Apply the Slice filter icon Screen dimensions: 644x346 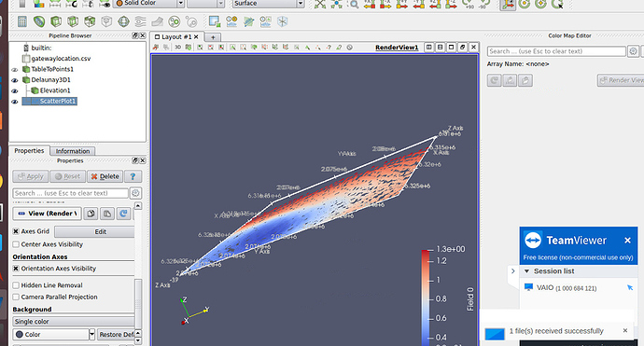click(x=73, y=21)
